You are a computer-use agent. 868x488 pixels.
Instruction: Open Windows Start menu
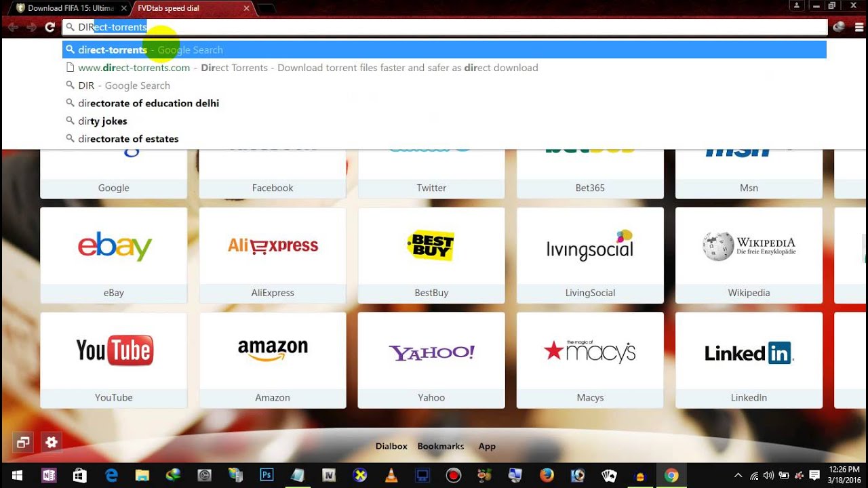pos(16,475)
